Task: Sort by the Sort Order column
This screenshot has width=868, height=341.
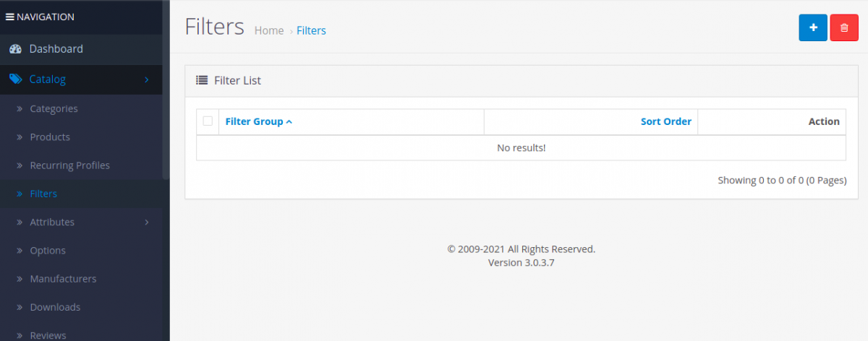Action: [x=666, y=121]
